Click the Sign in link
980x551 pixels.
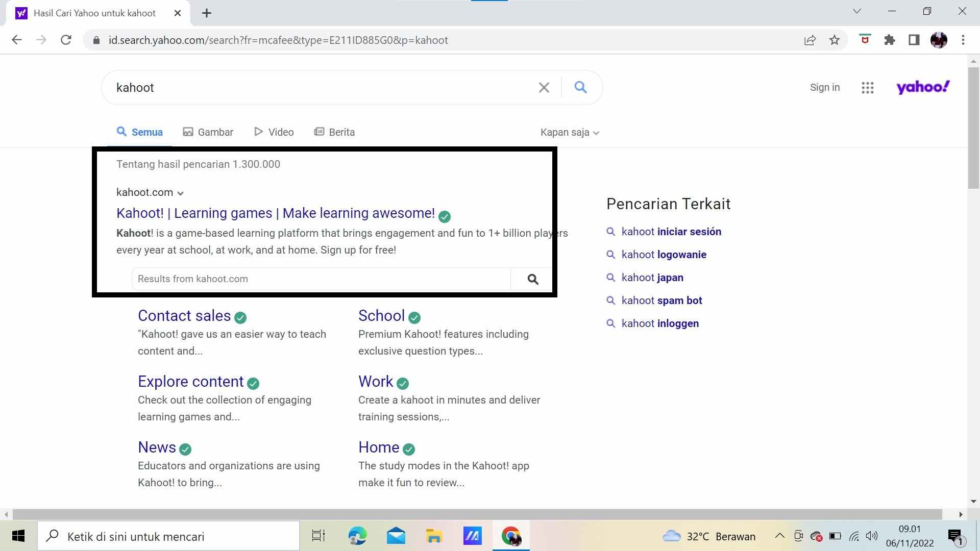pos(825,88)
